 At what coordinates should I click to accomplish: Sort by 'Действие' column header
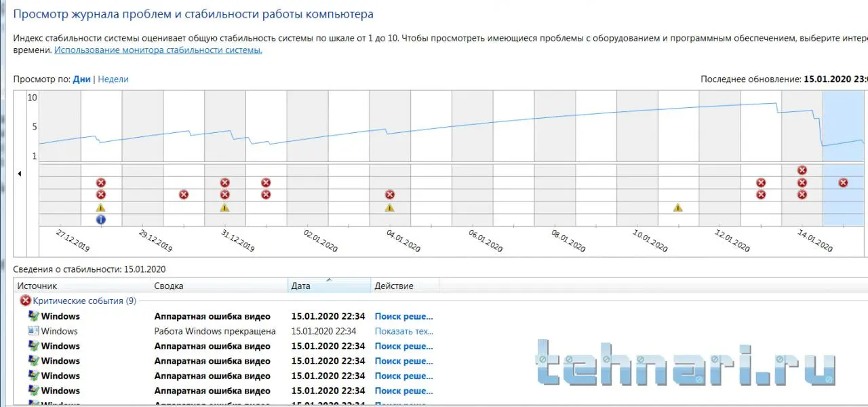pyautogui.click(x=406, y=286)
